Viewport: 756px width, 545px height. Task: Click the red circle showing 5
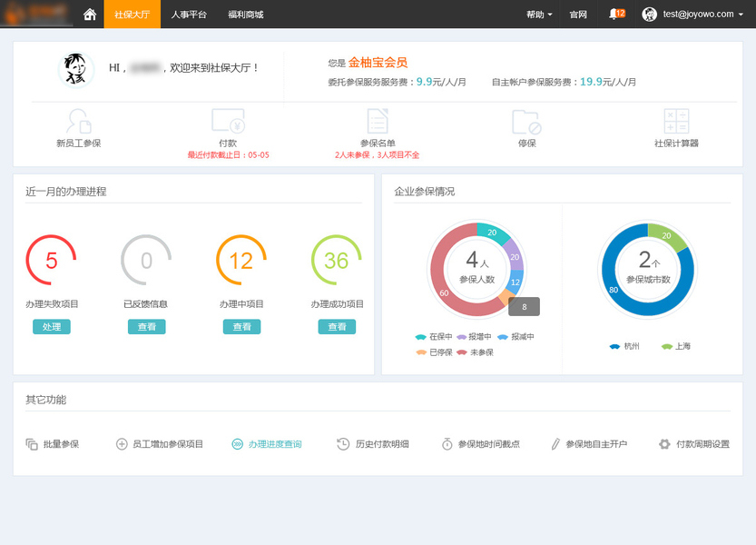pos(51,260)
